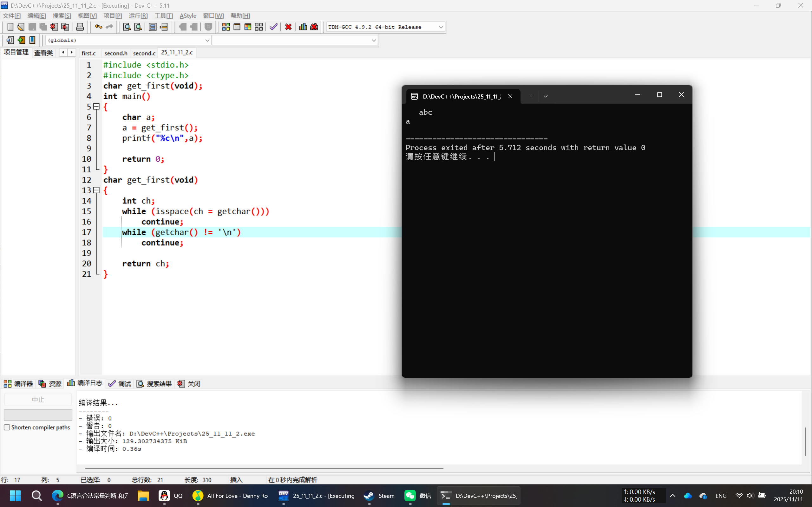This screenshot has width=812, height=507.
Task: Click the purple checkmark syntax check icon
Action: point(273,27)
